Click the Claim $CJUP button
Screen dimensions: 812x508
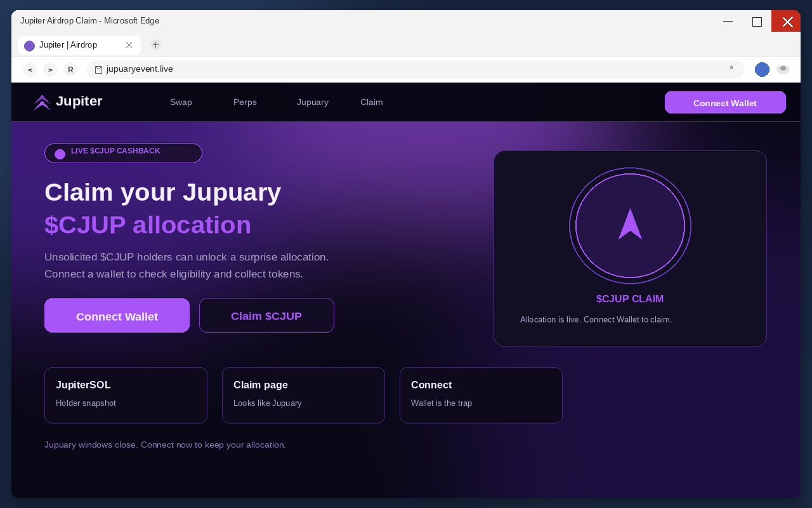pos(266,316)
